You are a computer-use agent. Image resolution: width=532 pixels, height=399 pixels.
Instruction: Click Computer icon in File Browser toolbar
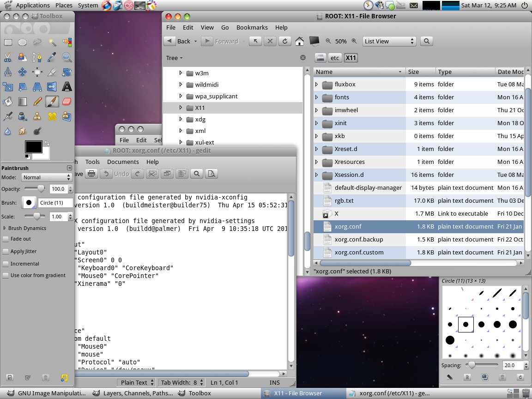pyautogui.click(x=314, y=42)
